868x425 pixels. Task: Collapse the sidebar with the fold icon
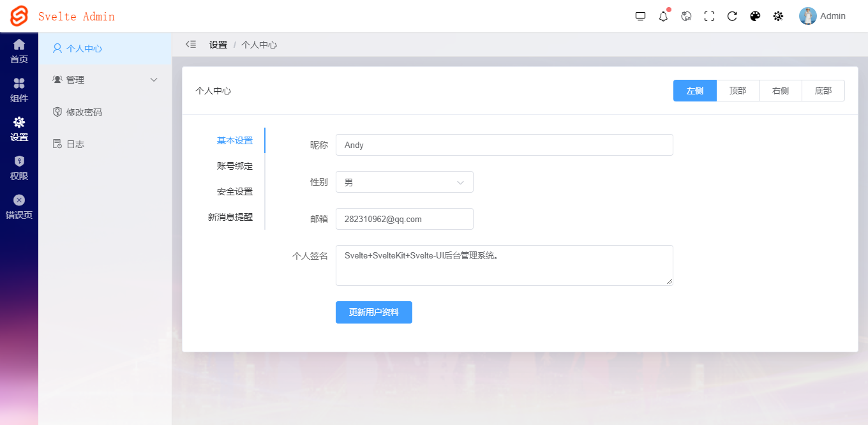coord(190,44)
